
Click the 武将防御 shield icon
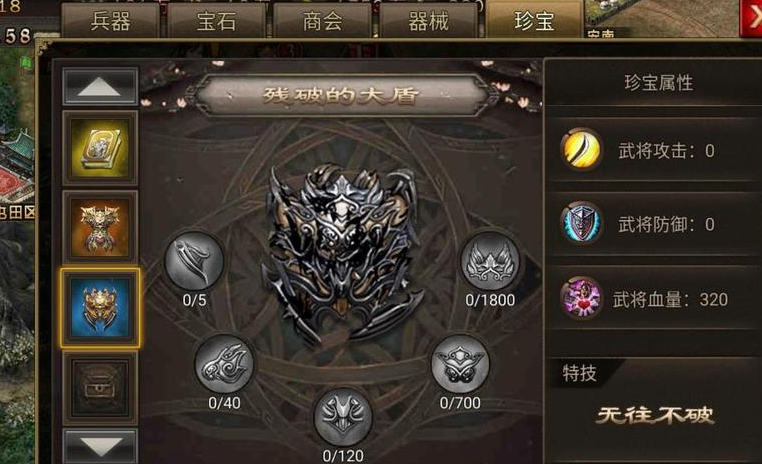581,223
